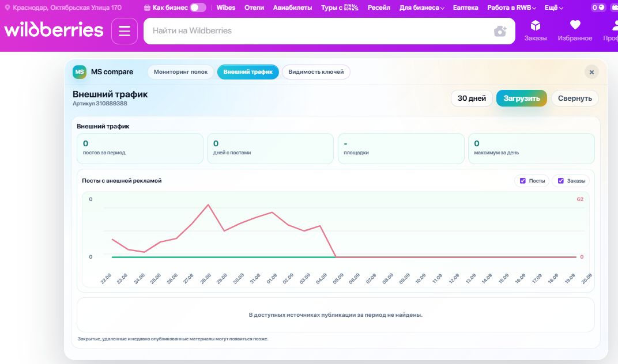Select the 30 дней period button

(x=472, y=98)
